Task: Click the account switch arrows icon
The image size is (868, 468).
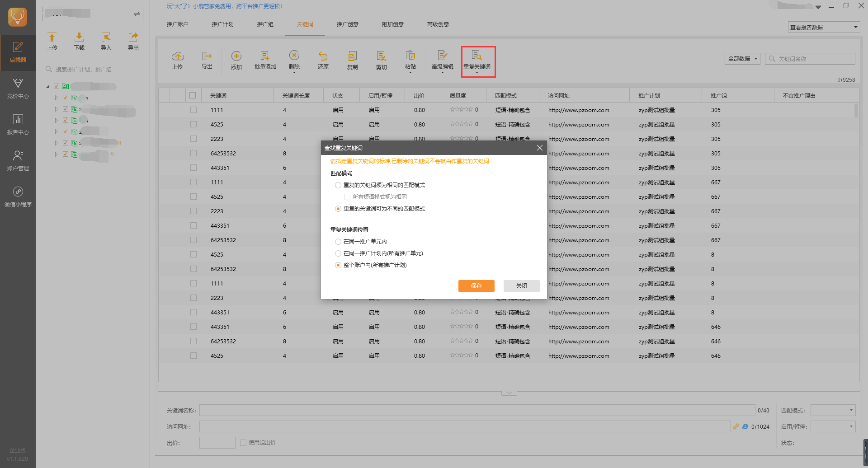Action: coord(137,14)
